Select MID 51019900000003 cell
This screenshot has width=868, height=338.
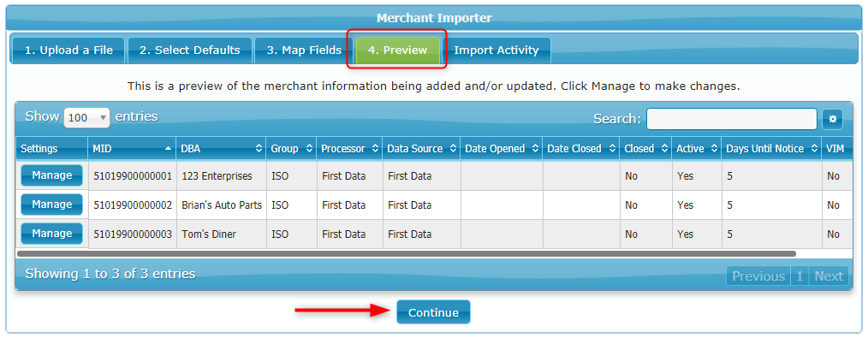click(133, 234)
